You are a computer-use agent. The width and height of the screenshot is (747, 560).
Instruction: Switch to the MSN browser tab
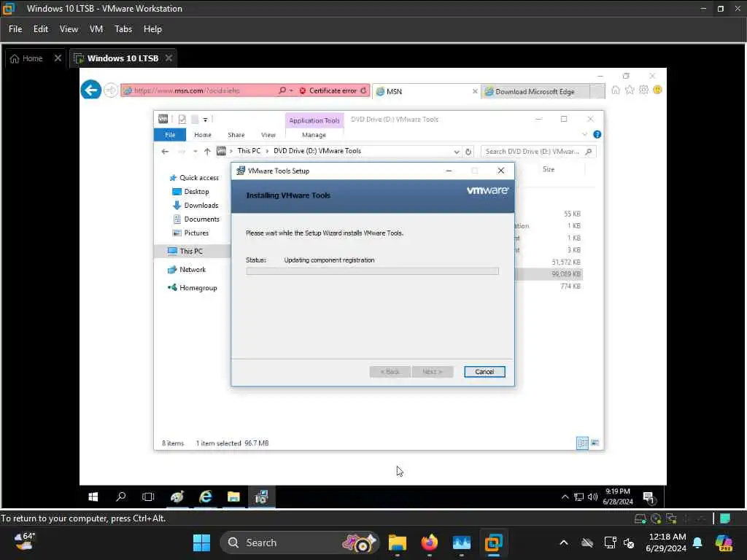click(426, 91)
